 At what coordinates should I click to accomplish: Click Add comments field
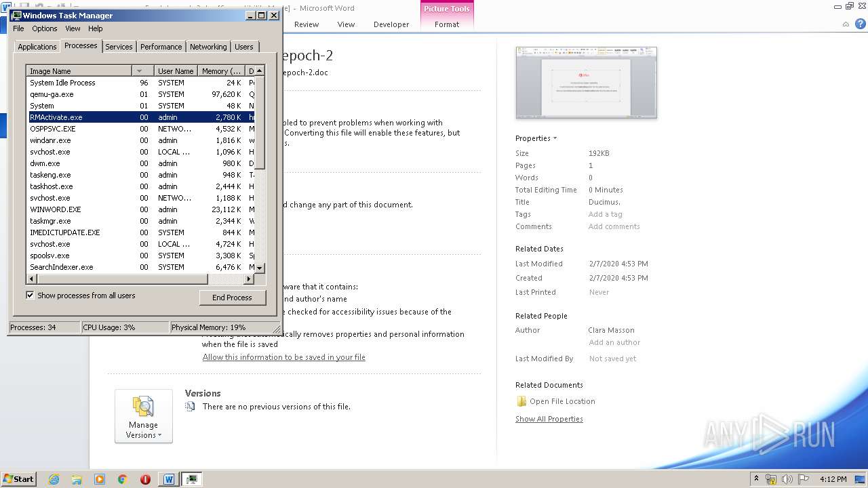coord(614,226)
